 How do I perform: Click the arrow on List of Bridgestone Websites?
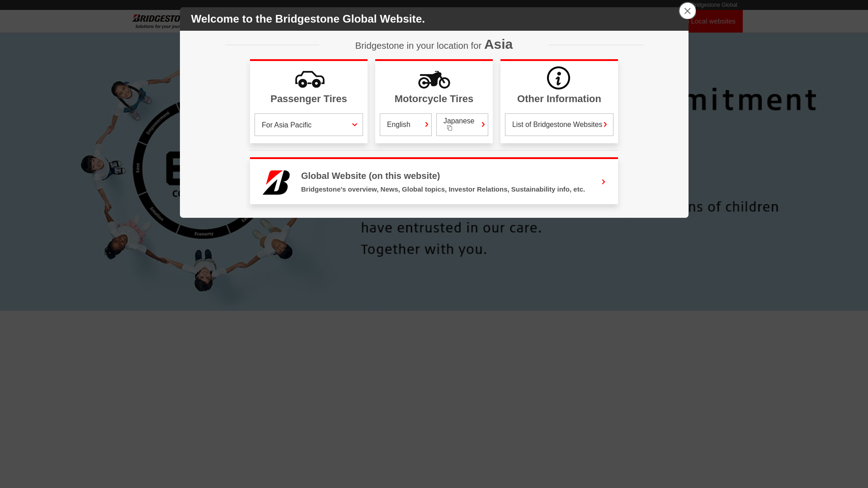click(605, 125)
